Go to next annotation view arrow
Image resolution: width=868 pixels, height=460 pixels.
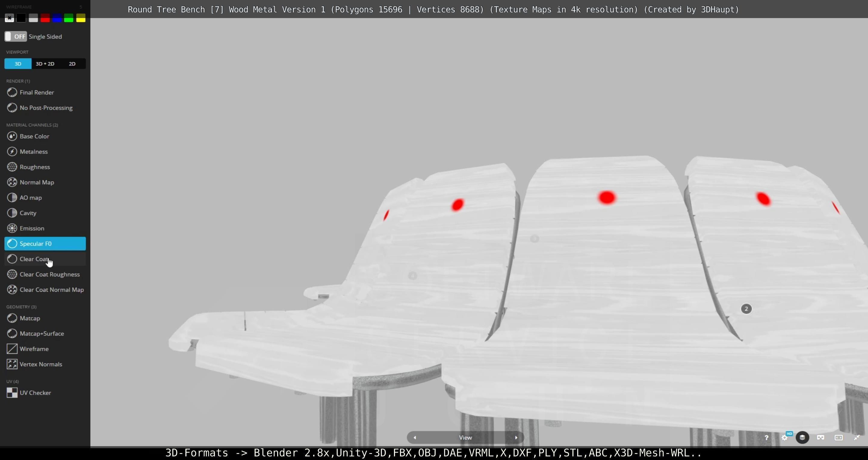point(516,437)
